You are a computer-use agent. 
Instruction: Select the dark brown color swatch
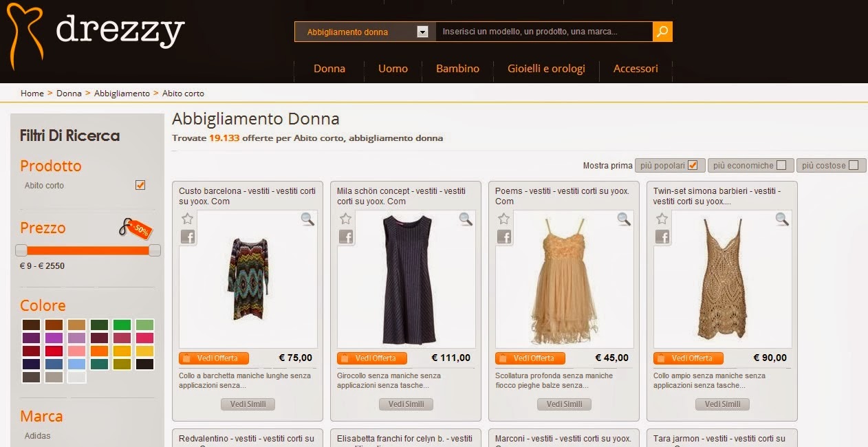(x=31, y=325)
